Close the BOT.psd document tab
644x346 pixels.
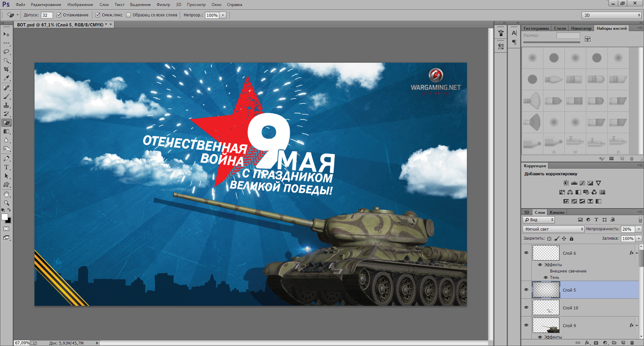(111, 24)
